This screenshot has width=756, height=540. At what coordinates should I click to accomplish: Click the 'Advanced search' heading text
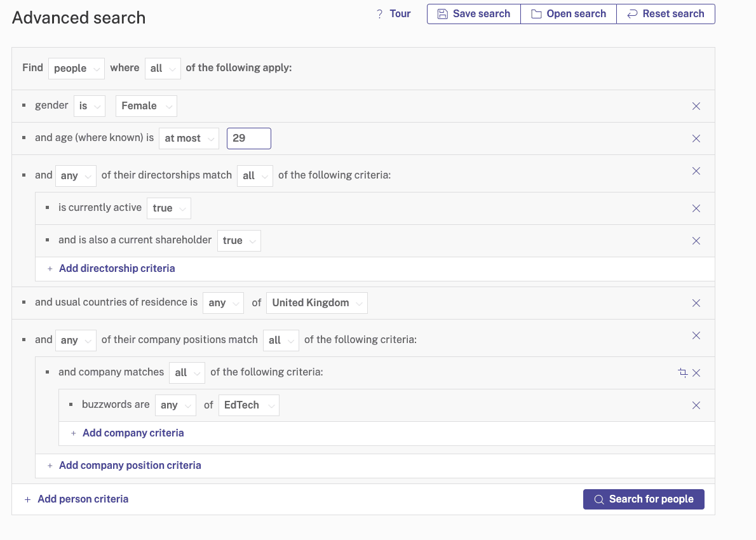(x=79, y=18)
